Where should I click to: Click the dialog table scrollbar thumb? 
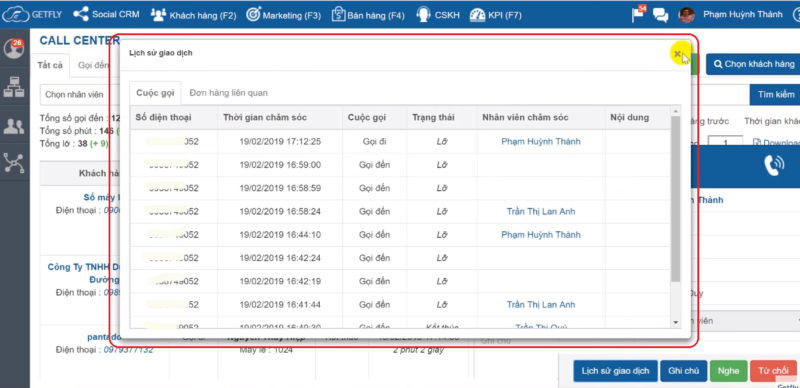(676, 199)
